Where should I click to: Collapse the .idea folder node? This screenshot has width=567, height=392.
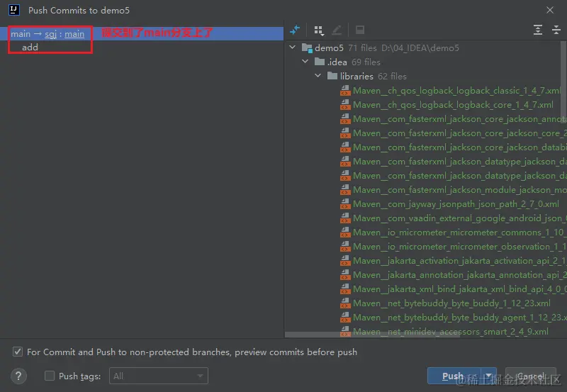[305, 62]
